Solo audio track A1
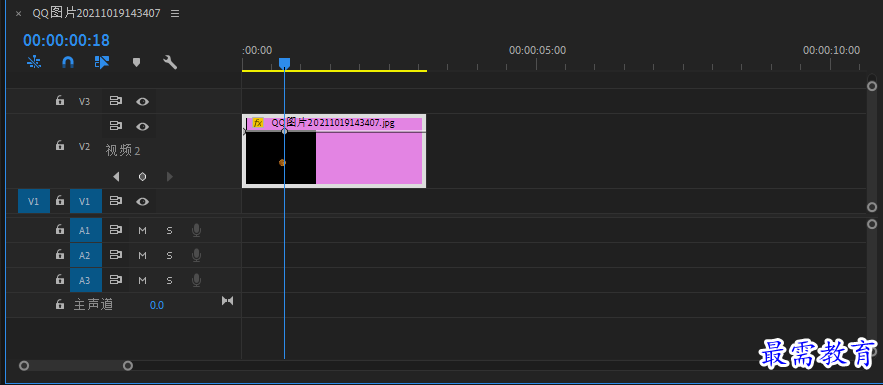 169,230
